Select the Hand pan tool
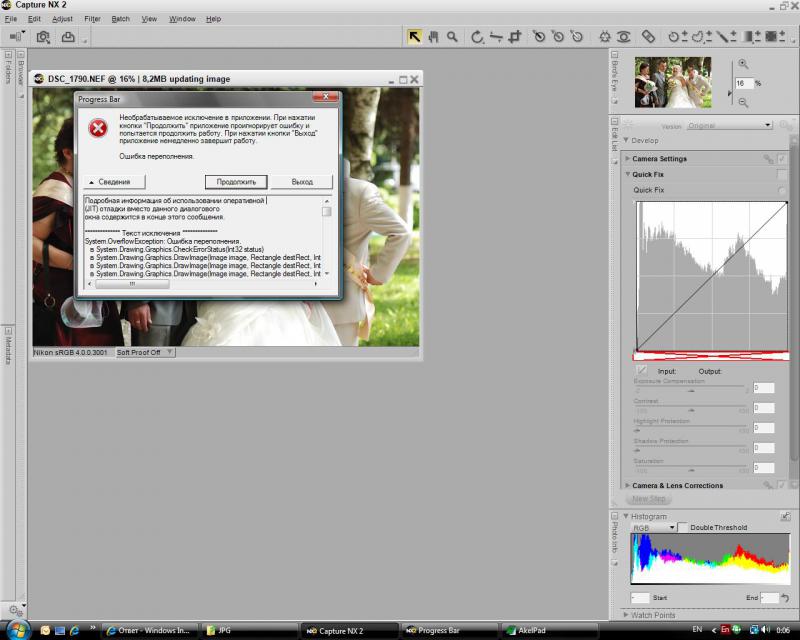Screen dimensions: 800x640 point(433,37)
